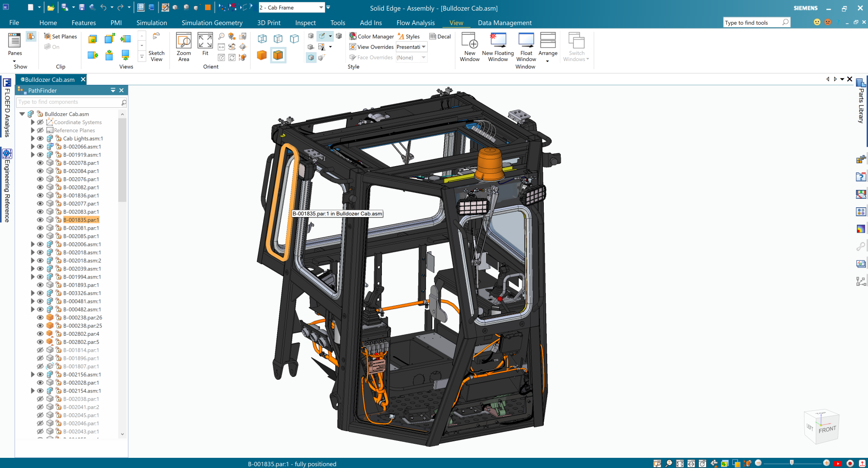Switch to Shaded with Visible Edges style

pyautogui.click(x=278, y=55)
